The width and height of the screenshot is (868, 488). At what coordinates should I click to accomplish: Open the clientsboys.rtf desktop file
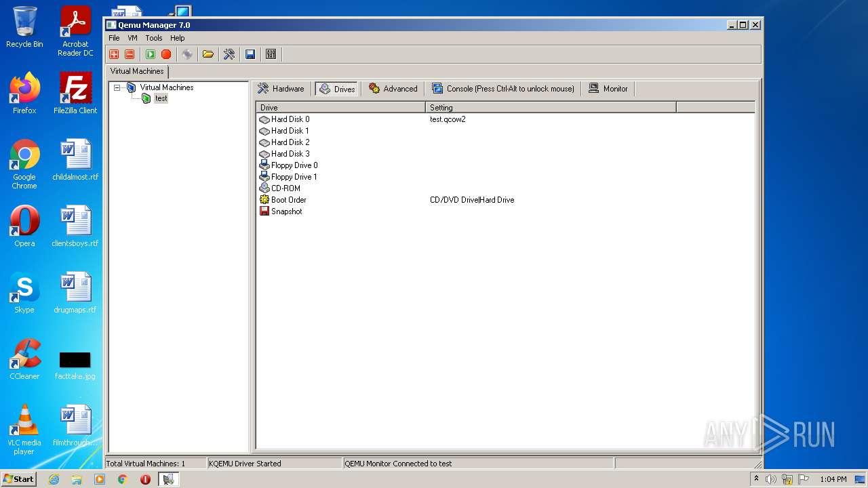click(x=75, y=226)
